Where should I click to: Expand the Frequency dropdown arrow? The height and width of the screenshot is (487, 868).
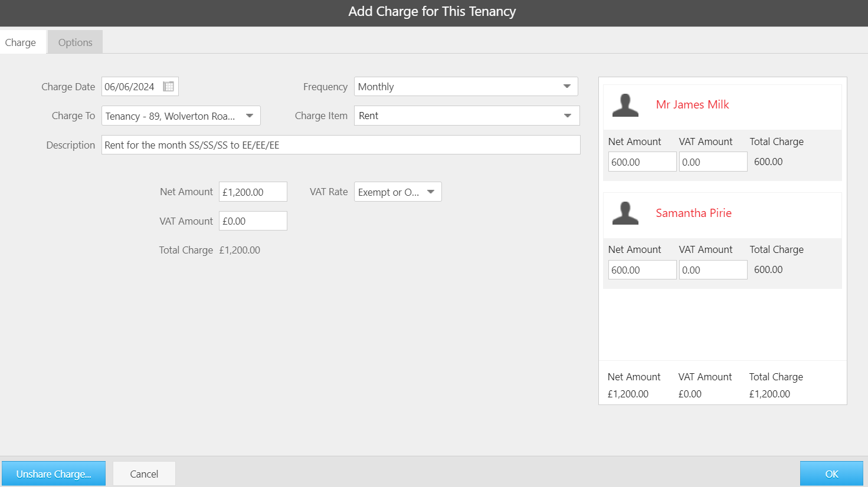[567, 87]
